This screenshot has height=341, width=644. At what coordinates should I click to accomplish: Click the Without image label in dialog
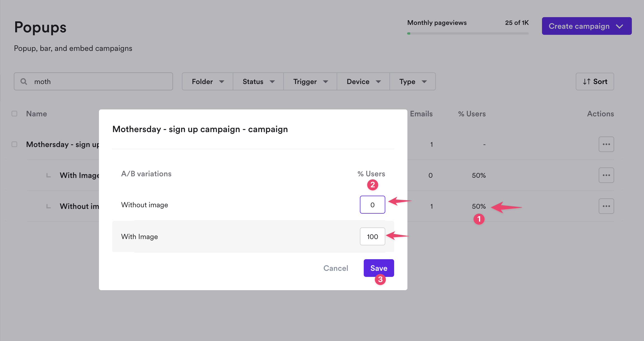click(x=145, y=205)
